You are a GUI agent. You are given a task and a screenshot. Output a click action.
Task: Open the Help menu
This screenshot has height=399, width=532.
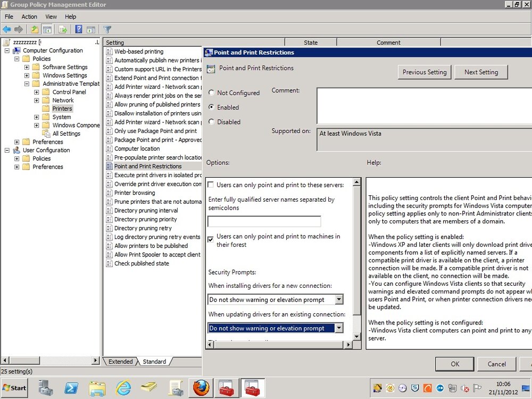click(x=71, y=16)
